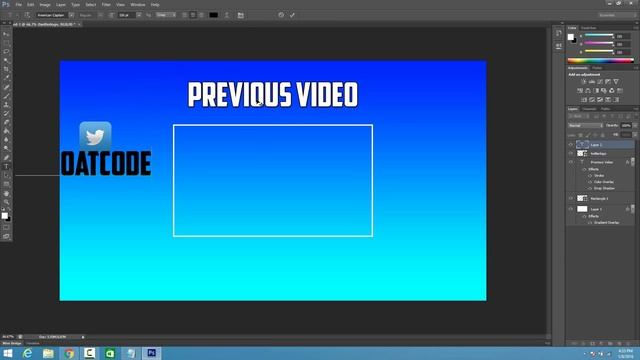
Task: Collapse effects on Layer 1
Action: point(633,209)
